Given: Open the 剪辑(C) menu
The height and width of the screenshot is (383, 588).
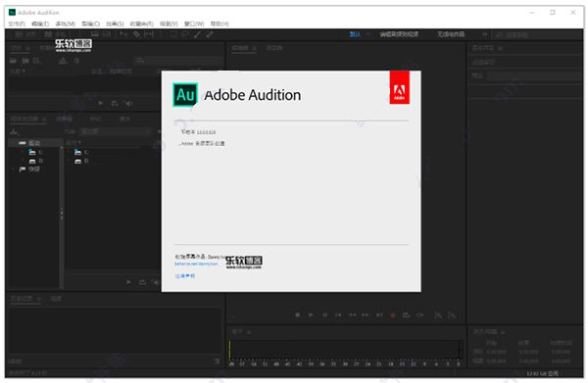Looking at the screenshot, I should pos(90,24).
